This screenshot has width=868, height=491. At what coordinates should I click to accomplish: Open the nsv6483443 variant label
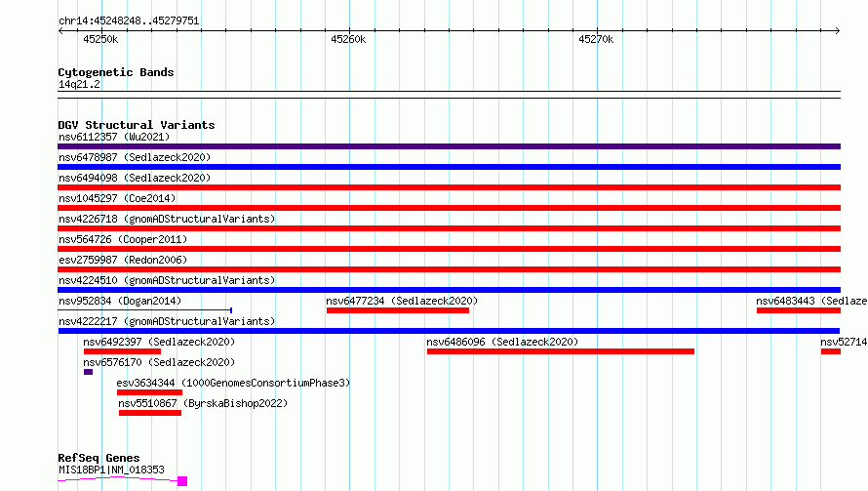coord(811,301)
